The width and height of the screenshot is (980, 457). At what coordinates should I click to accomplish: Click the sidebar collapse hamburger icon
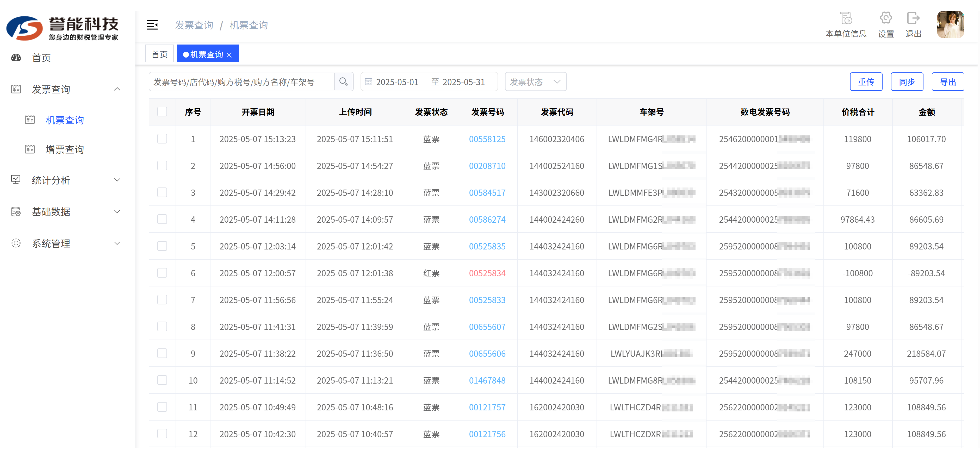pos(152,25)
